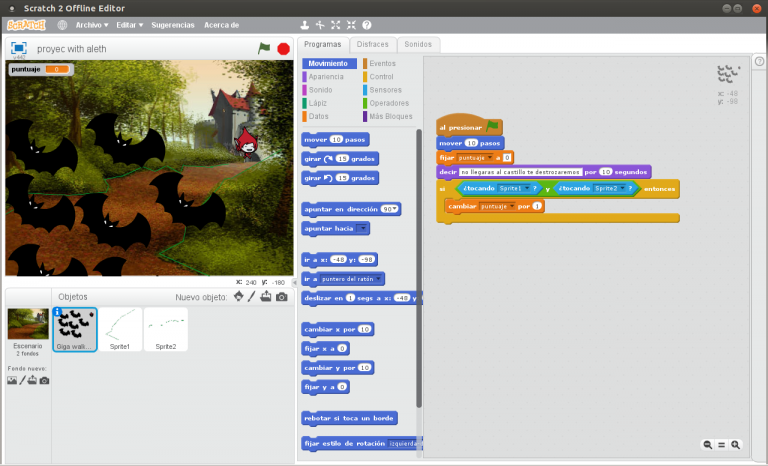The height and width of the screenshot is (466, 768).
Task: Open Acerca de
Action: [221, 25]
